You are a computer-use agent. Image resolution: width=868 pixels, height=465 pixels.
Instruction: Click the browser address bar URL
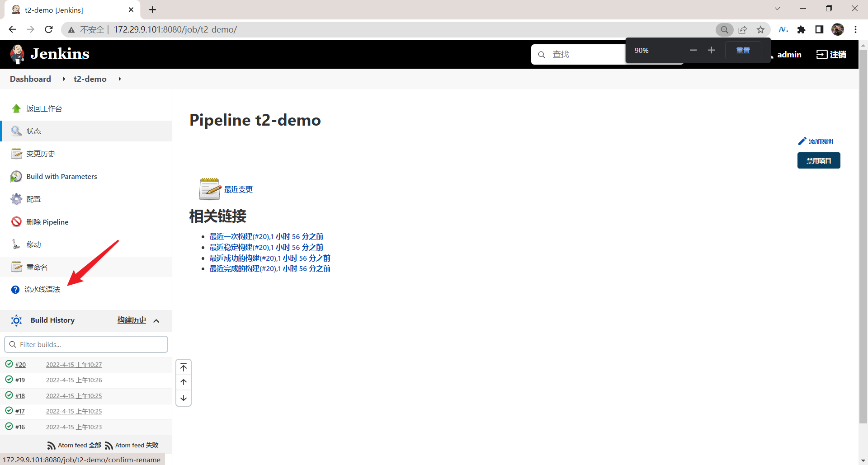coord(175,29)
